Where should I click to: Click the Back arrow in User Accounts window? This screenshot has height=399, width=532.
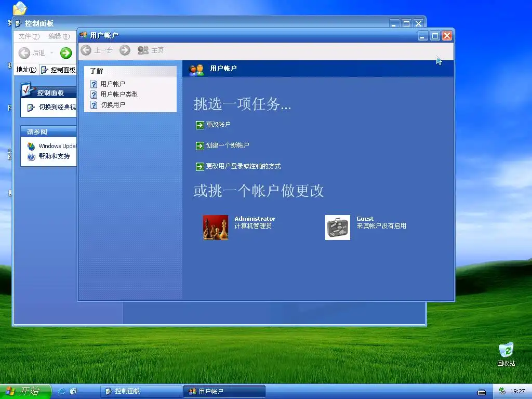pyautogui.click(x=86, y=50)
